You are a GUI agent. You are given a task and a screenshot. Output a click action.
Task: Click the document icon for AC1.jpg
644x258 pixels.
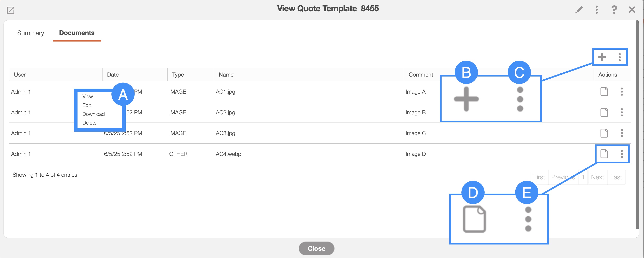coord(604,92)
